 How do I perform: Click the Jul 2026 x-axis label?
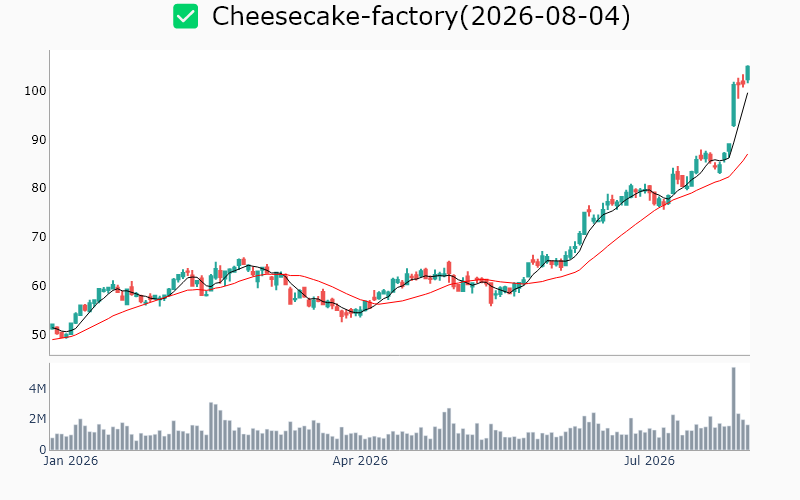649,461
